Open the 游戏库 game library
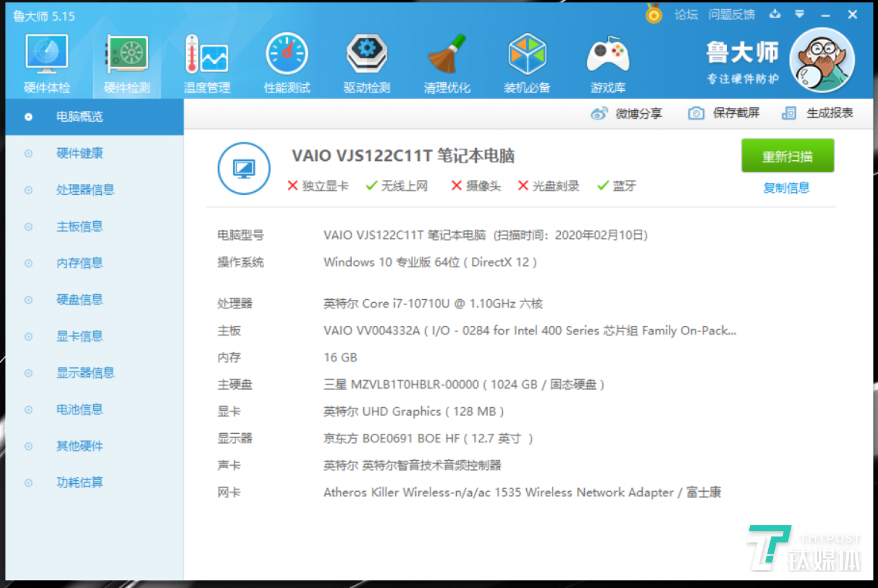The width and height of the screenshot is (878, 588). coord(607,61)
